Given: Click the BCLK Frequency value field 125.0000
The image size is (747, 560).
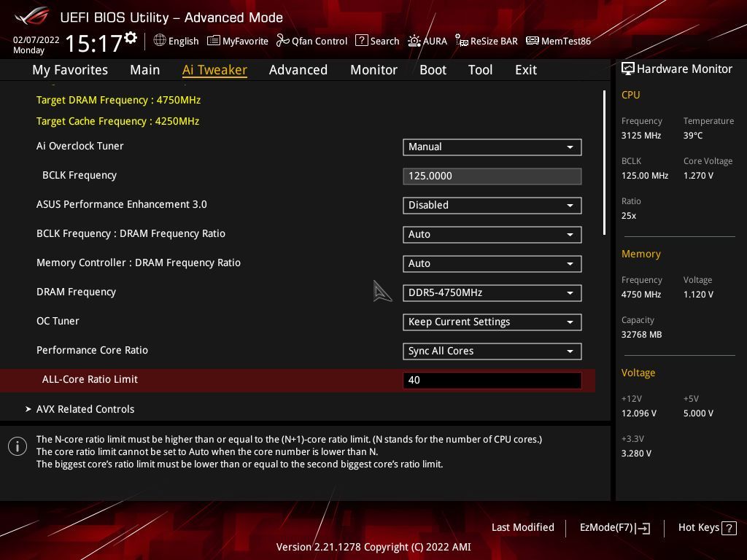Looking at the screenshot, I should [492, 176].
